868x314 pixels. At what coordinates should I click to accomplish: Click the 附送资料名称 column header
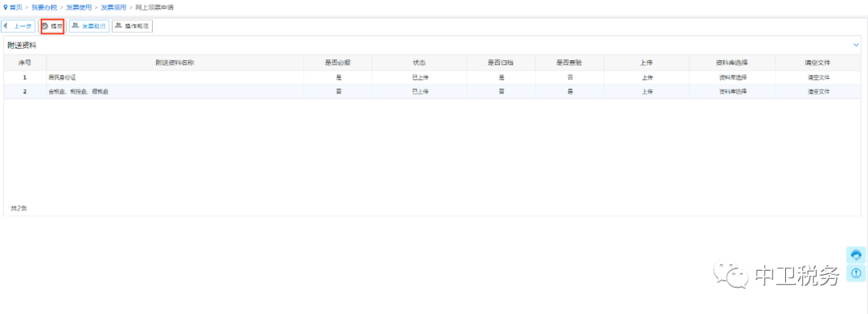pos(174,63)
